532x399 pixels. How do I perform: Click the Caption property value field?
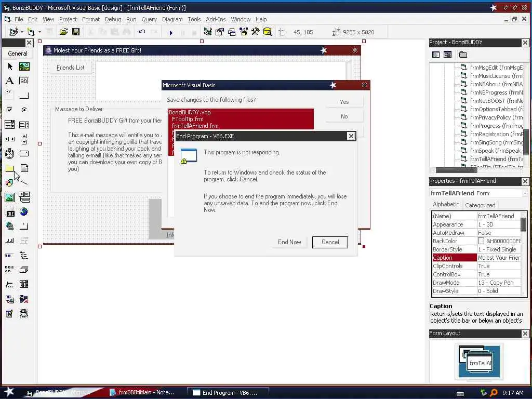[499, 258]
